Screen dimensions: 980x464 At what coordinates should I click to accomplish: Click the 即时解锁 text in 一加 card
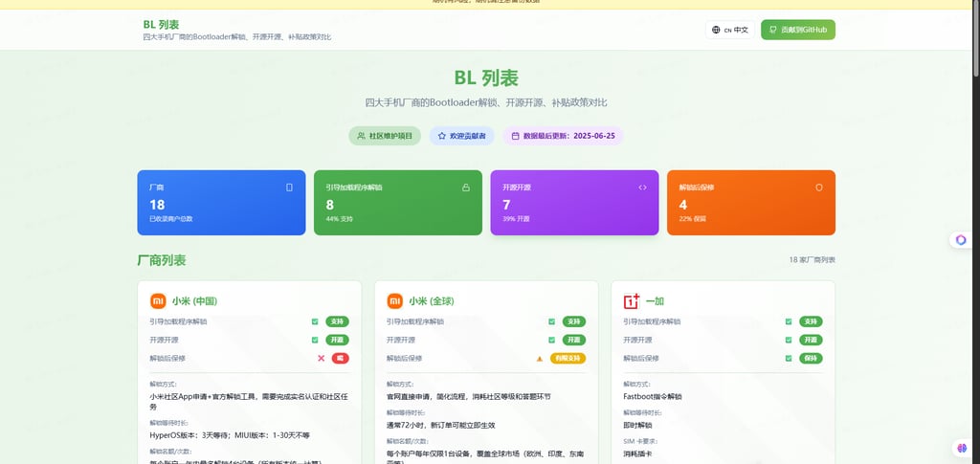click(637, 426)
